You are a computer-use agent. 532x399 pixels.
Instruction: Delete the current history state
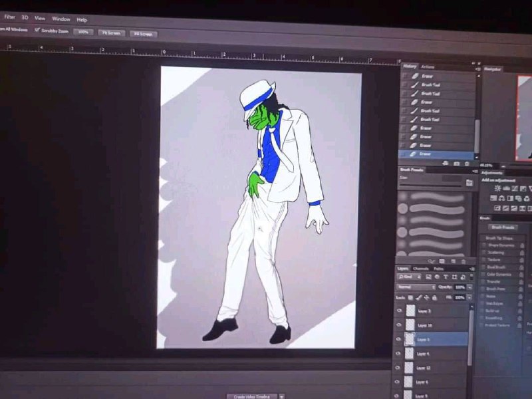[x=467, y=164]
